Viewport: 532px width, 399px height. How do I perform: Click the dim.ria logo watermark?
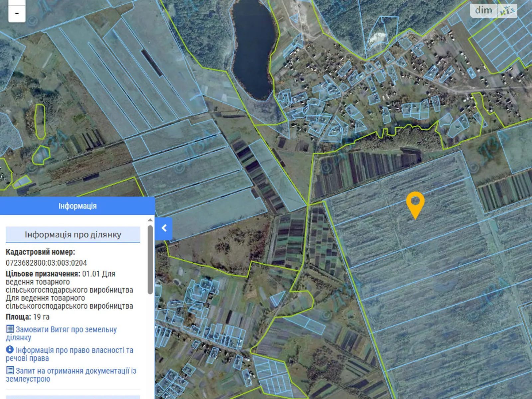click(493, 11)
